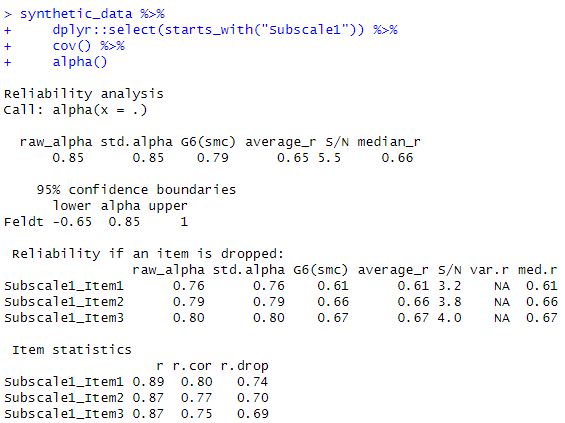Viewport: 565px width, 423px height.
Task: Click the Feldt upper value 1
Action: coord(184,222)
